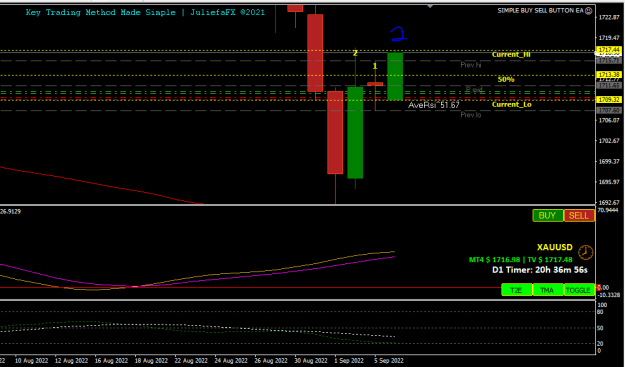Click the grey 1707.60 price tag
Viewport: 625px width, 367px height.
click(x=609, y=110)
